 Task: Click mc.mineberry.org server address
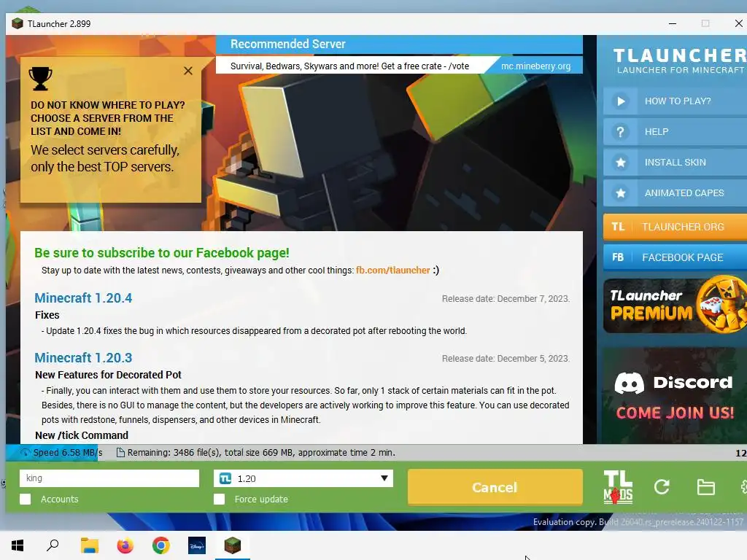tap(536, 66)
